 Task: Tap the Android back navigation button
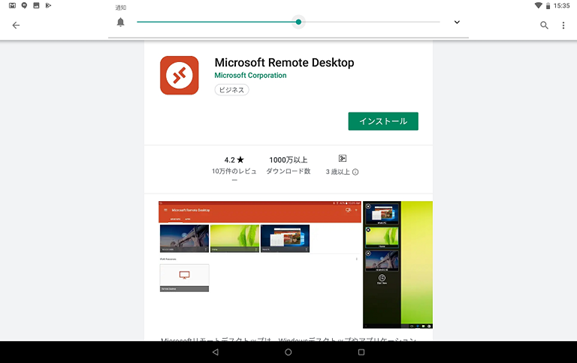[216, 352]
